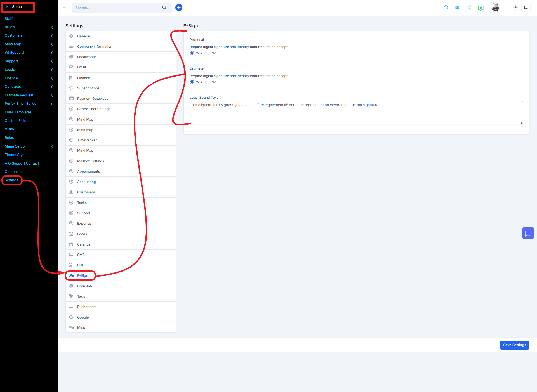Click the Calendar settings icon
The image size is (537, 392).
72,244
